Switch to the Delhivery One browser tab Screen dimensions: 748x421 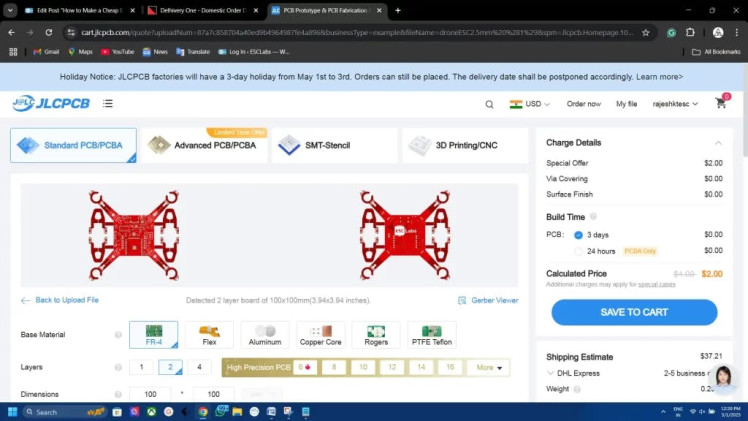pos(203,10)
